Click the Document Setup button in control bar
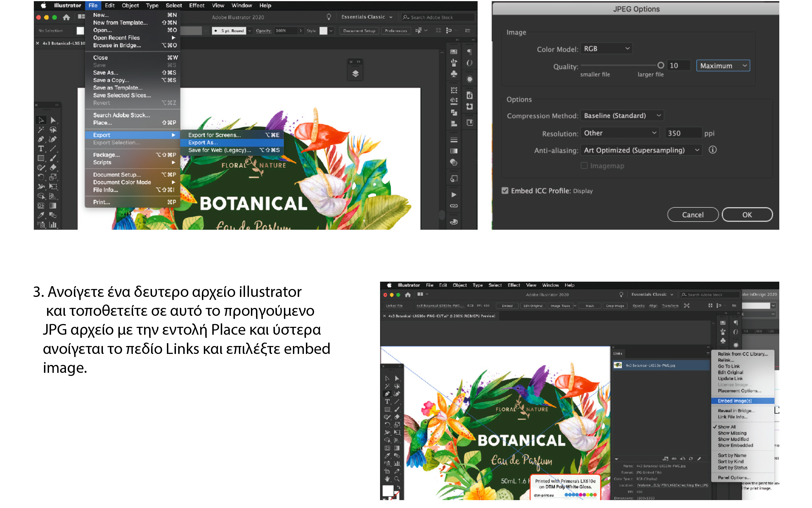Screen dimensions: 812x508 [x=359, y=30]
